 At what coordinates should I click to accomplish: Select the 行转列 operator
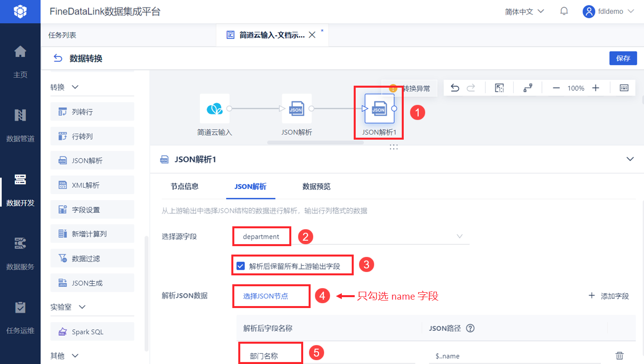[x=93, y=136]
